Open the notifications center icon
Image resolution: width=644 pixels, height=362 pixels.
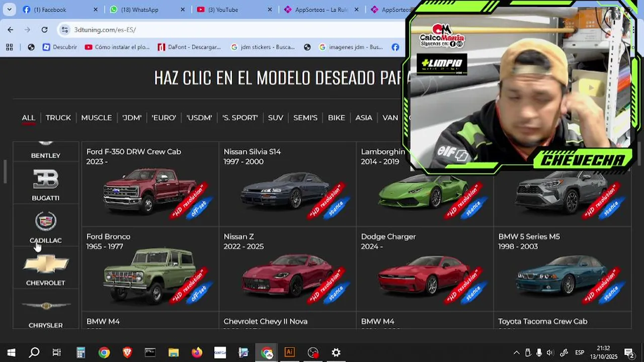point(629,352)
